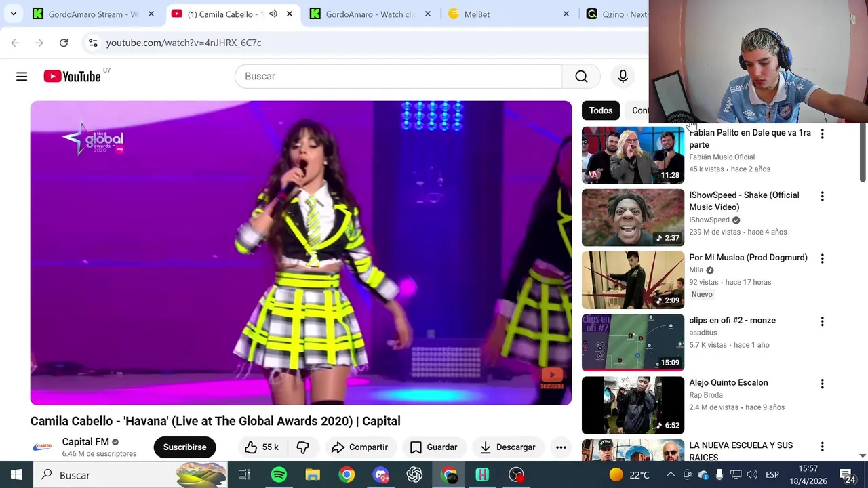
Task: Share the video with Compartir
Action: (x=360, y=447)
